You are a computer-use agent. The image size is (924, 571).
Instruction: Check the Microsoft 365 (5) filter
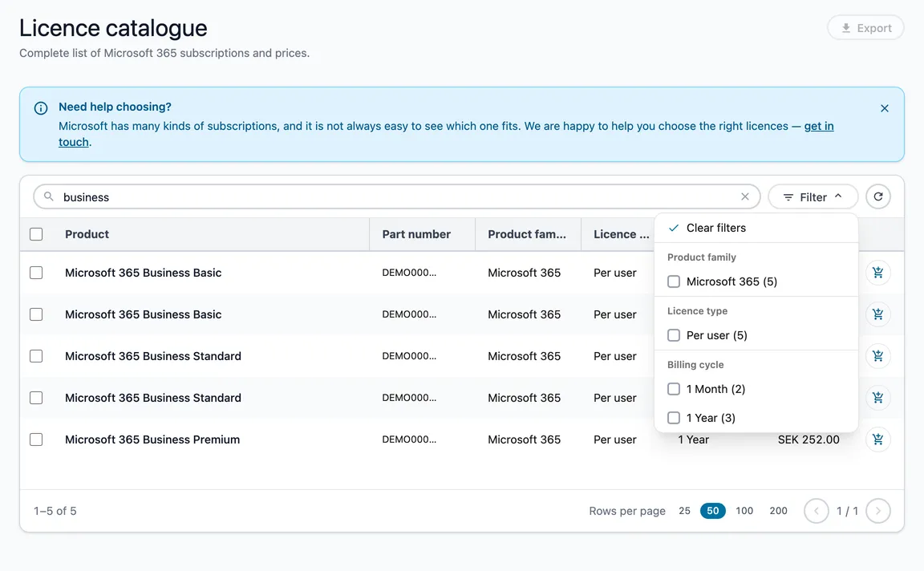pos(674,281)
